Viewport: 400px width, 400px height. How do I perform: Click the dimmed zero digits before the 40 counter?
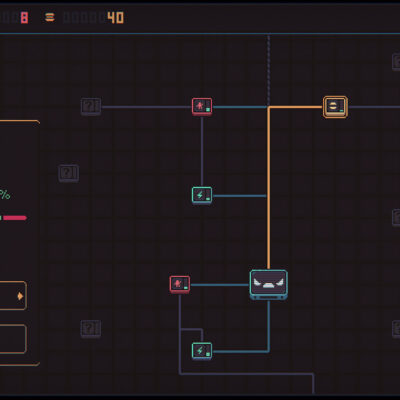pyautogui.click(x=84, y=18)
